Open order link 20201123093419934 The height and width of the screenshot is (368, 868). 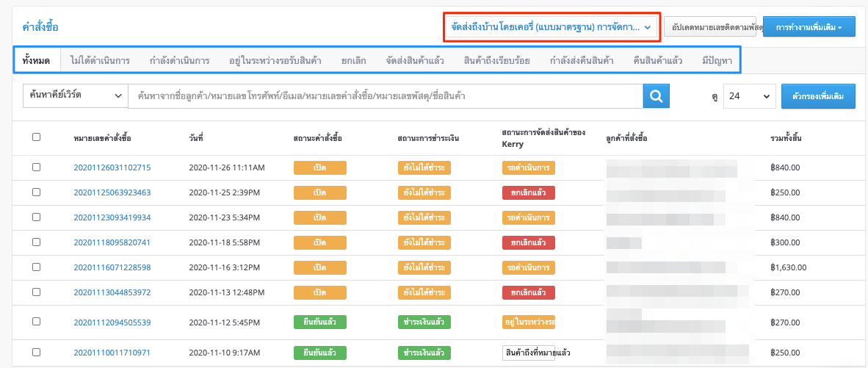pyautogui.click(x=112, y=217)
